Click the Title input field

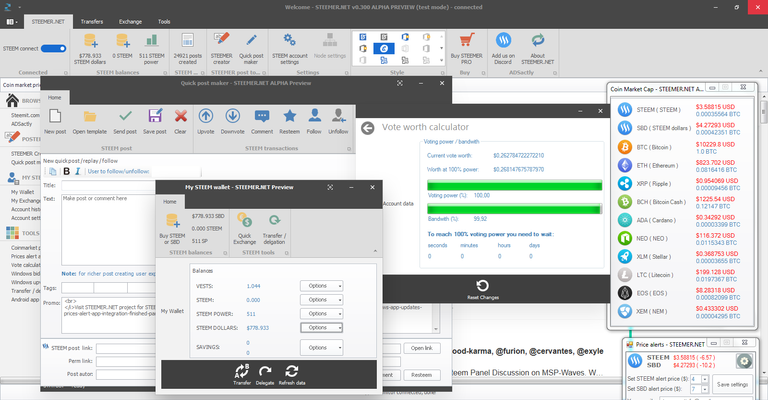[x=108, y=186]
